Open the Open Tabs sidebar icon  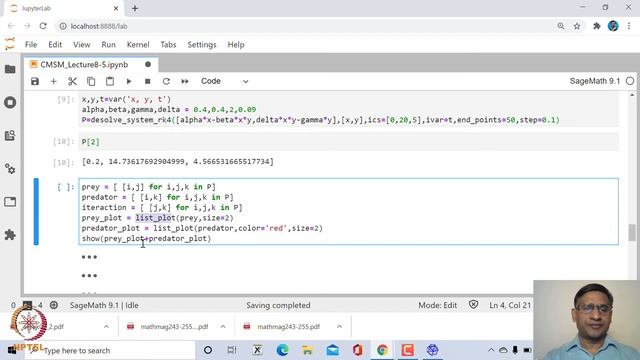pos(10,202)
